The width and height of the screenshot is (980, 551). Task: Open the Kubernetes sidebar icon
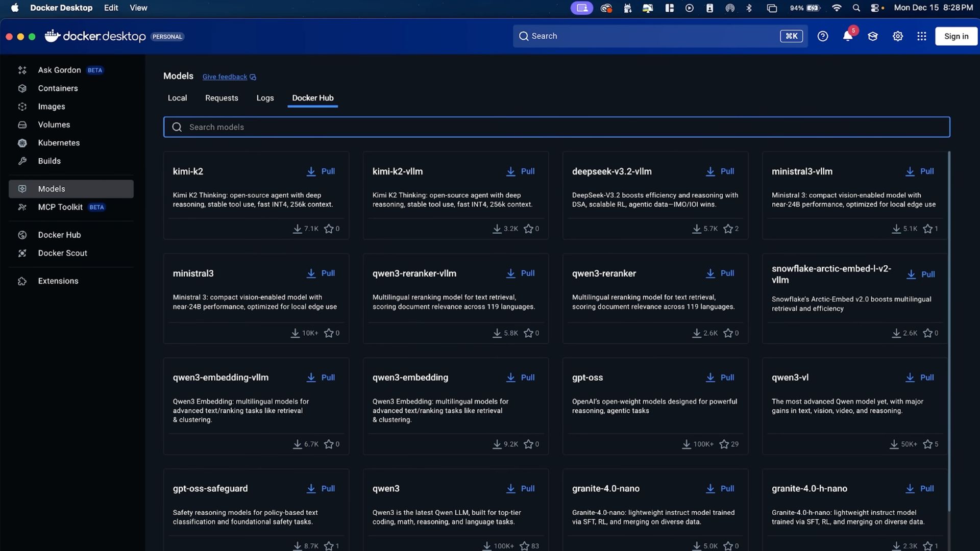coord(22,143)
